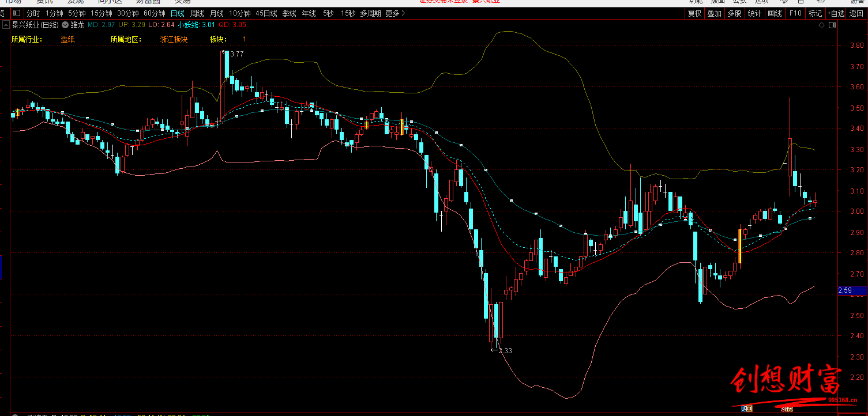Click the UP: 3.29 indicator value

[131, 25]
